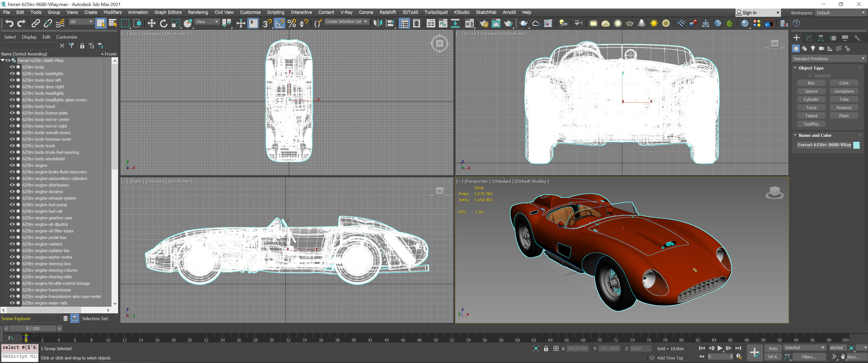
Task: Toggle visibility of 625trc-engine-radiator
Action: [12, 244]
